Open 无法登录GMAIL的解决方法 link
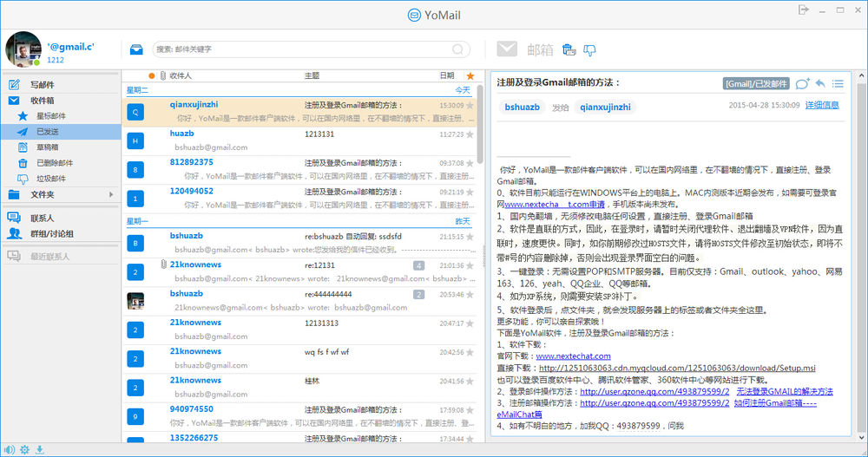The width and height of the screenshot is (868, 457). 785,391
